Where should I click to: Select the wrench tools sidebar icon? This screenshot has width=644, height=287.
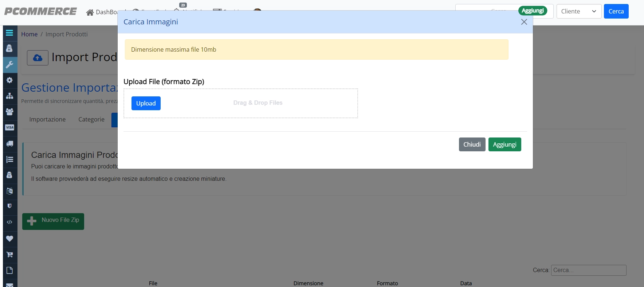point(9,64)
